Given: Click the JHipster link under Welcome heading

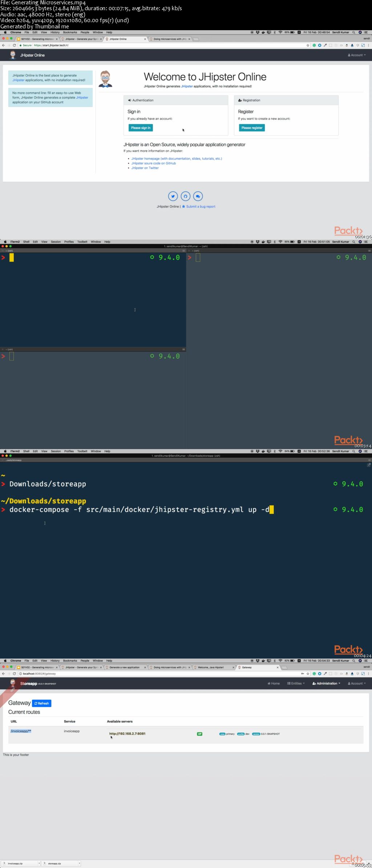Looking at the screenshot, I should [187, 87].
